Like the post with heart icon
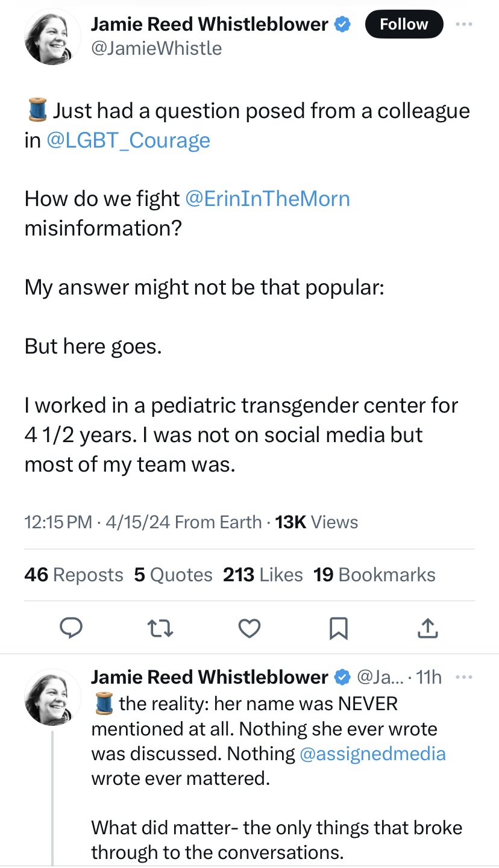 [248, 628]
